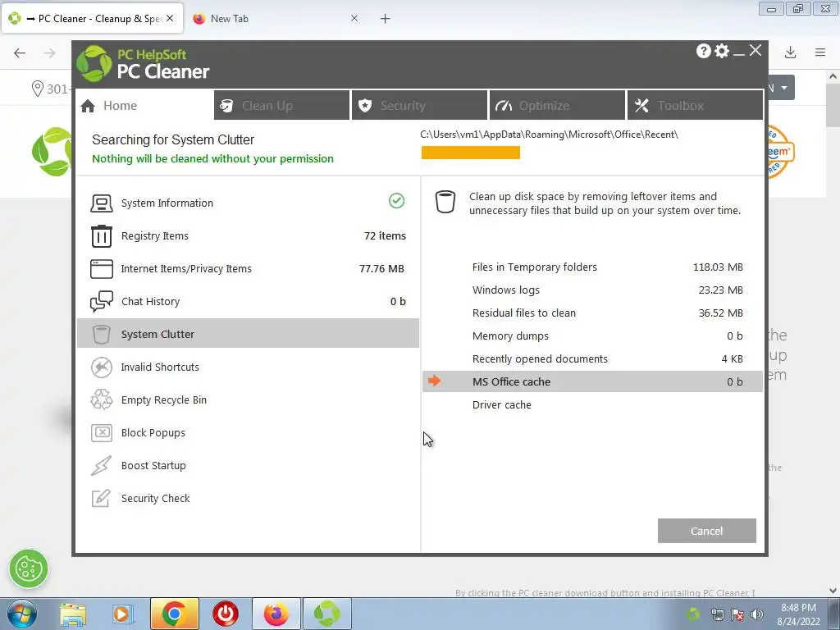Viewport: 840px width, 630px height.
Task: Open a new browser tab with plus
Action: click(386, 19)
